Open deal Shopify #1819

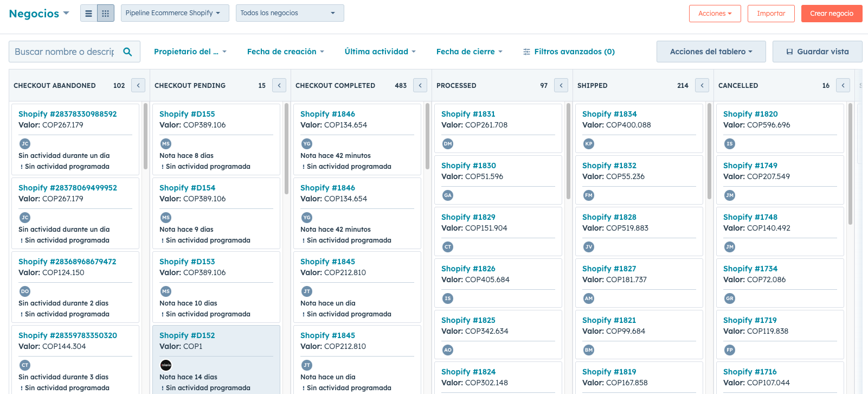click(x=609, y=372)
